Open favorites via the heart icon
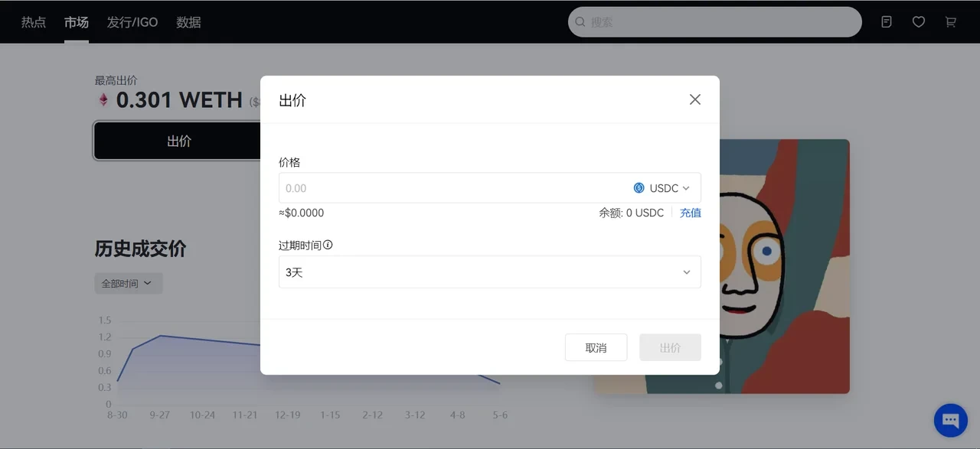The height and width of the screenshot is (449, 980). click(x=919, y=22)
